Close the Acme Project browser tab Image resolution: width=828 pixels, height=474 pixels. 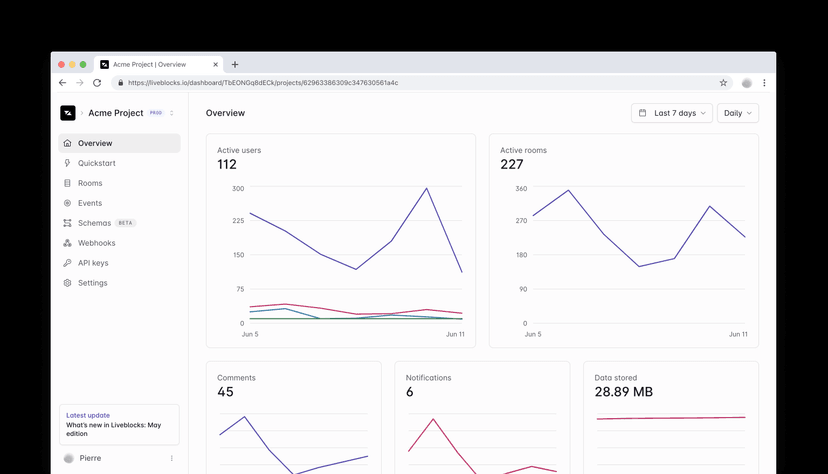click(x=215, y=64)
